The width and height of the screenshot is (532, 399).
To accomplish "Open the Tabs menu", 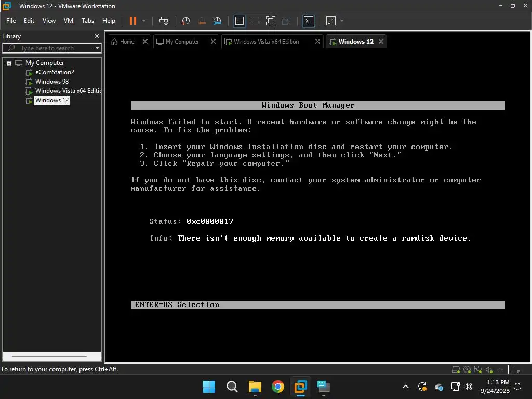I will [x=88, y=21].
